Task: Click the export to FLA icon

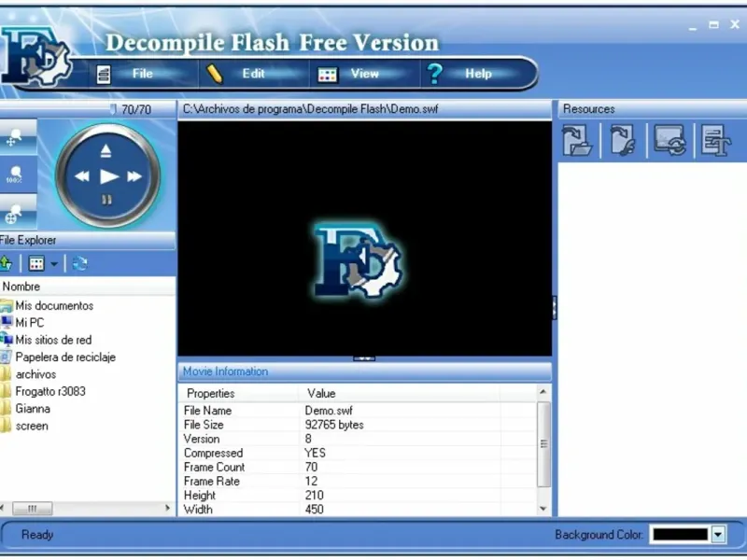Action: point(624,141)
